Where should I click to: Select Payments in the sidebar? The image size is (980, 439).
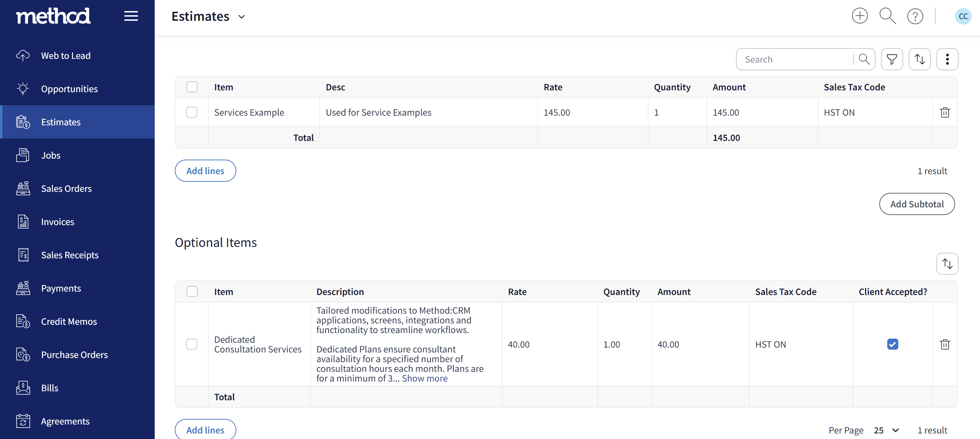click(77, 288)
